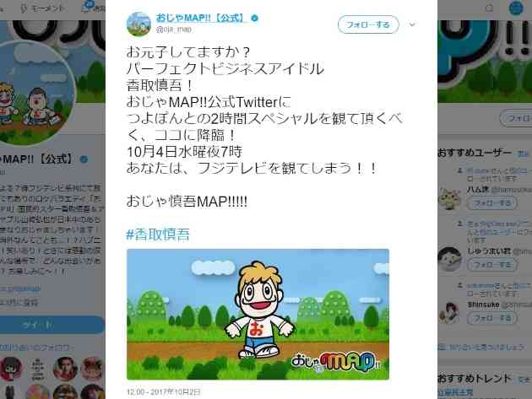Follow おじゃMAP!! with the tweet's フォローする button
The image size is (532, 399).
368,24
